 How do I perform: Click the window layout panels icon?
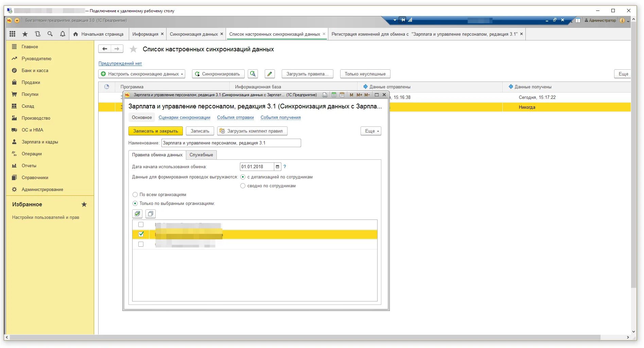point(578,20)
